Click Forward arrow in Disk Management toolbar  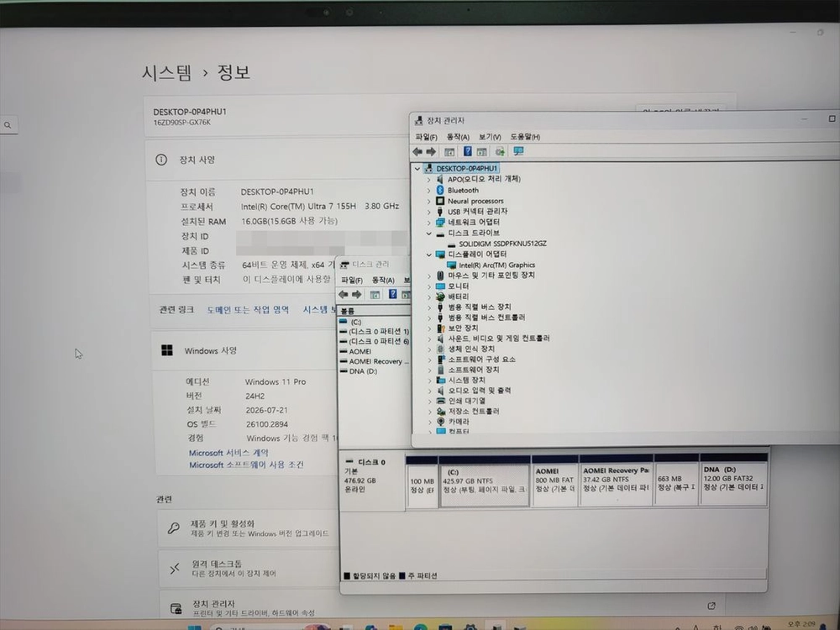pos(356,295)
